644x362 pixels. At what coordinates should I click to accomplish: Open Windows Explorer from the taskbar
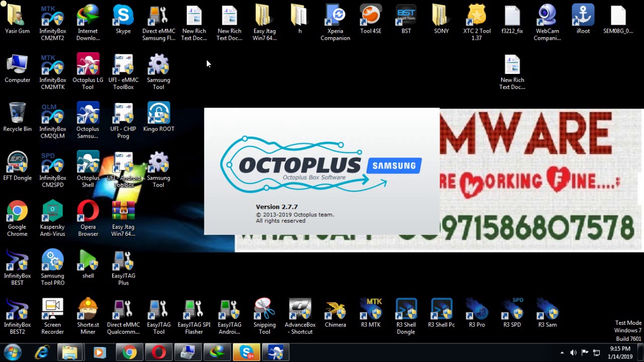click(x=70, y=352)
